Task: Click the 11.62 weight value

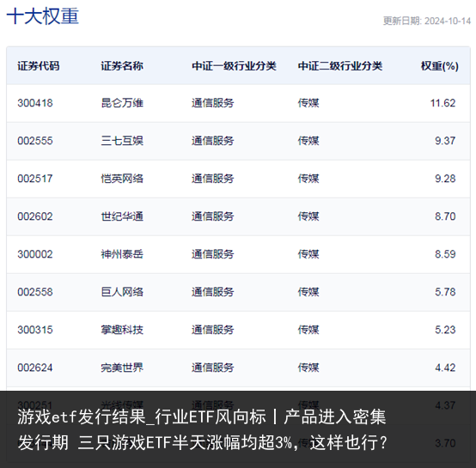Action: pos(442,103)
